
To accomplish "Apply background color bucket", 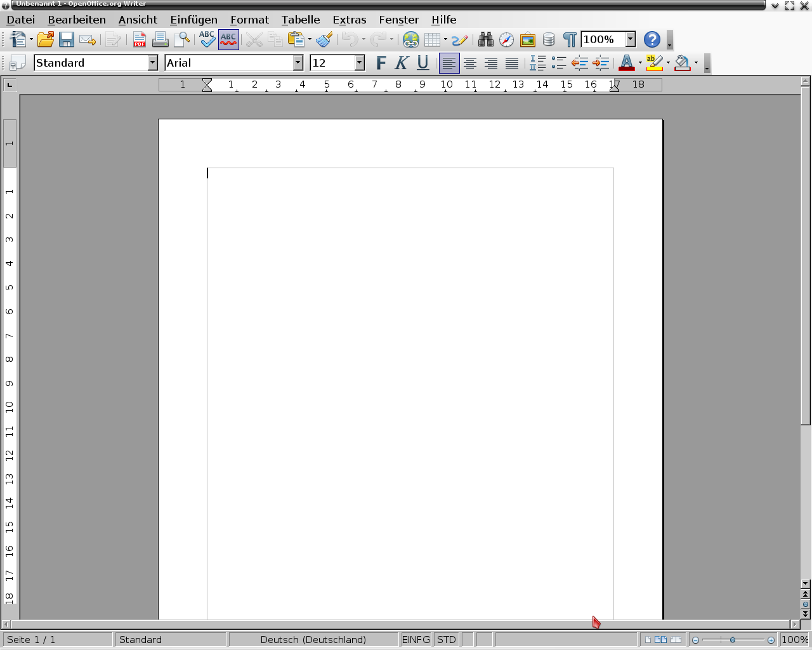I will pos(683,63).
